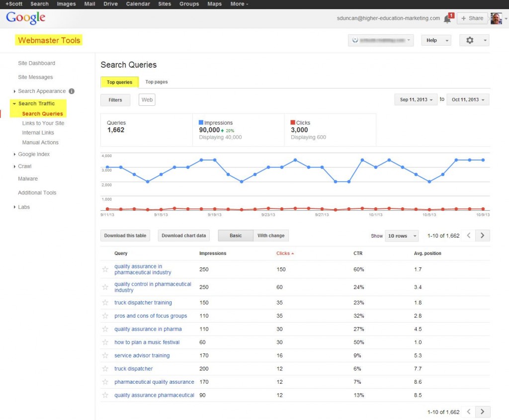Open Site Messages in the sidebar
The image size is (509, 420).
tap(35, 77)
